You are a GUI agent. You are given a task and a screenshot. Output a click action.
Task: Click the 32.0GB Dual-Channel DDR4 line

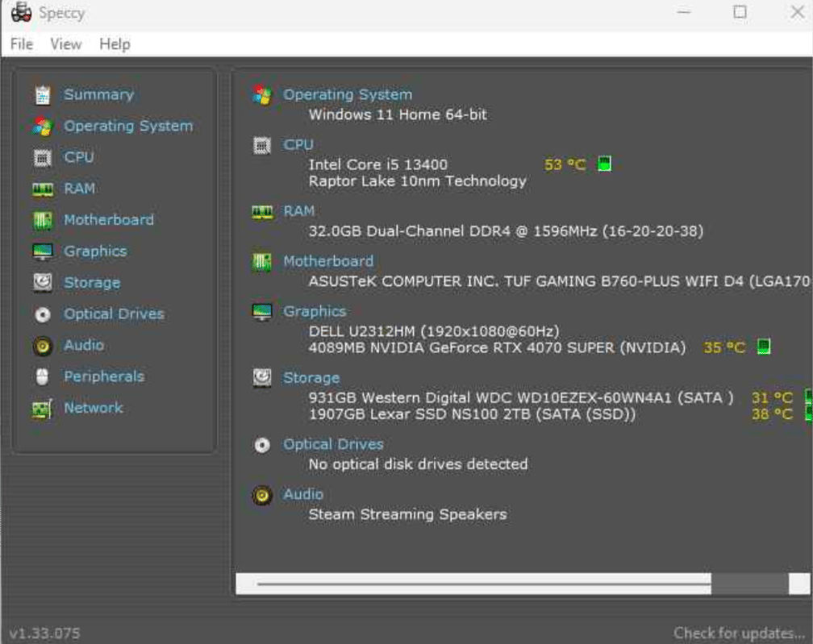pyautogui.click(x=506, y=231)
